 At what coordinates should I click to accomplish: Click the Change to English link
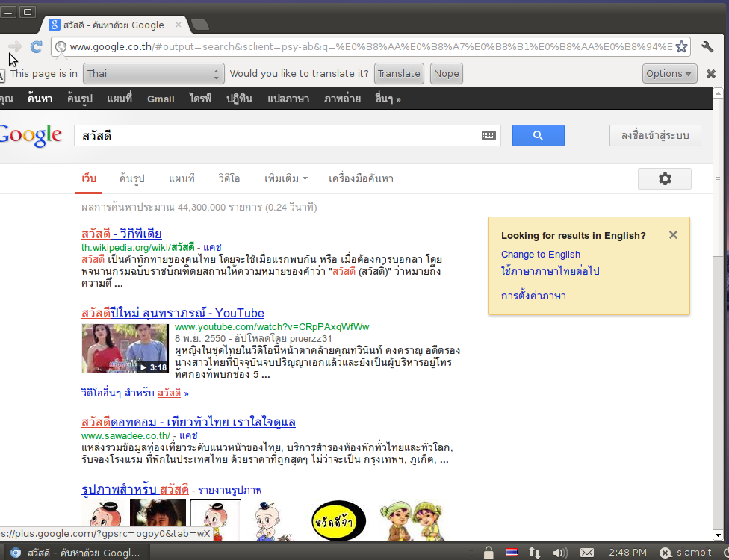coord(541,254)
